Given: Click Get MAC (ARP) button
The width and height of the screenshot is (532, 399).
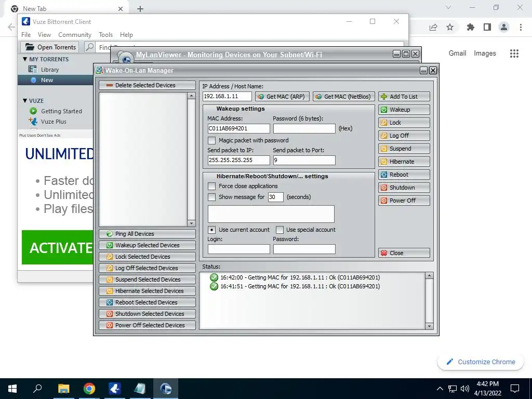Looking at the screenshot, I should 282,97.
